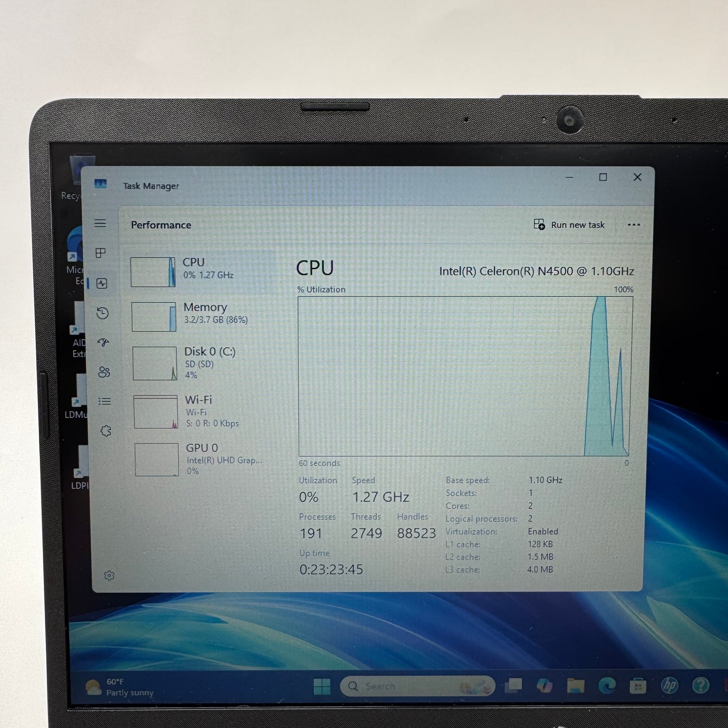Open the Startup apps page icon
Screen dimensions: 728x728
[x=103, y=343]
